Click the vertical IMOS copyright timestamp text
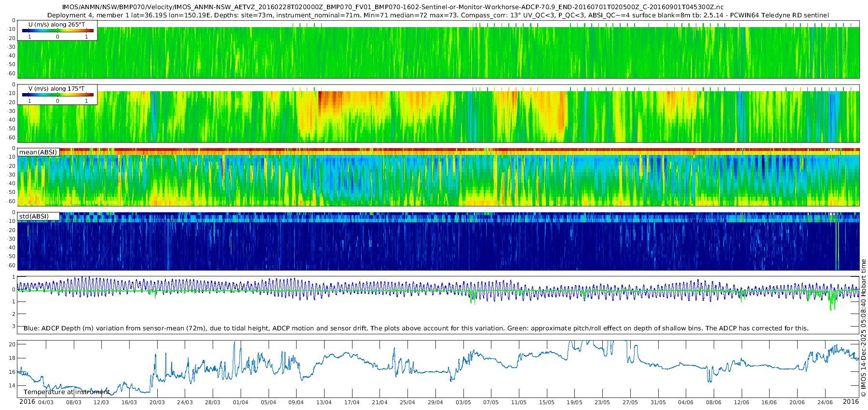868x410 pixels. (863, 328)
